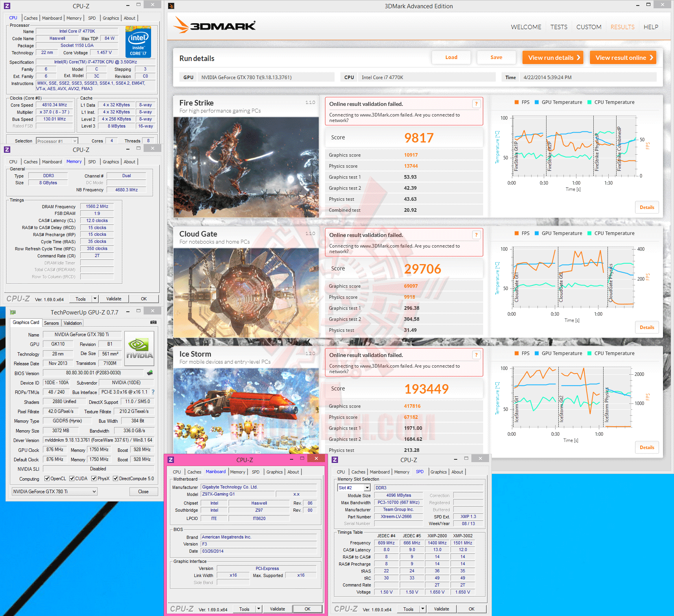This screenshot has width=674, height=616.
Task: Toggle the OpenCL checkbox in GPU-Z
Action: point(47,479)
